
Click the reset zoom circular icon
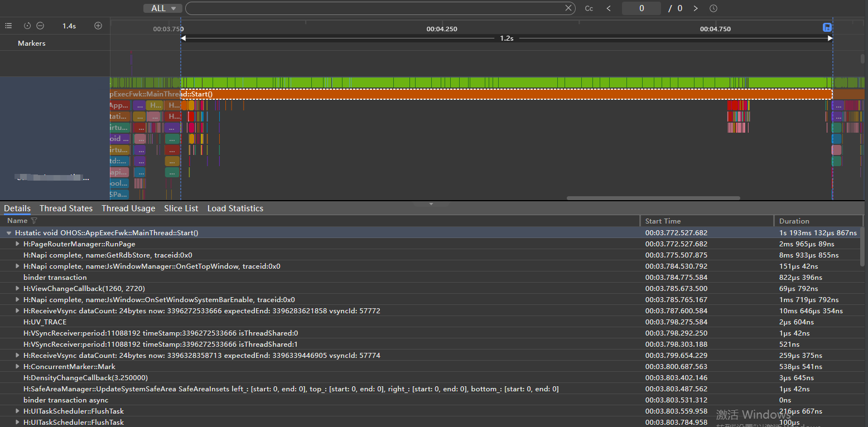pyautogui.click(x=27, y=26)
